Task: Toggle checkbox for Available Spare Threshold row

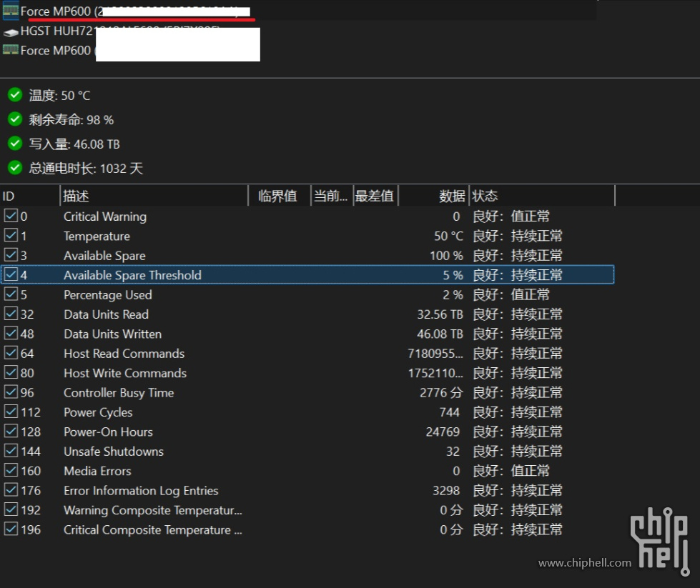Action: click(x=11, y=275)
